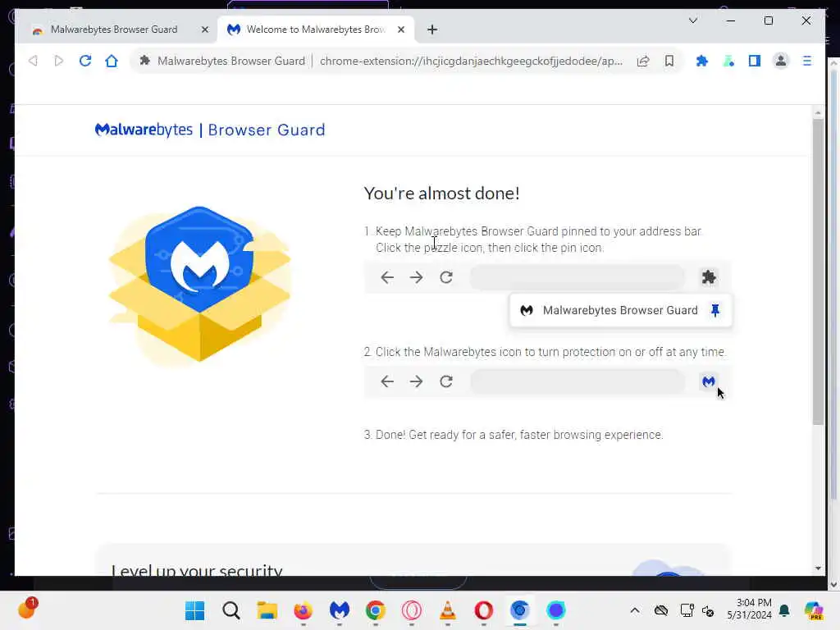Click the Level up your security heading
Image resolution: width=840 pixels, height=630 pixels.
click(x=197, y=571)
